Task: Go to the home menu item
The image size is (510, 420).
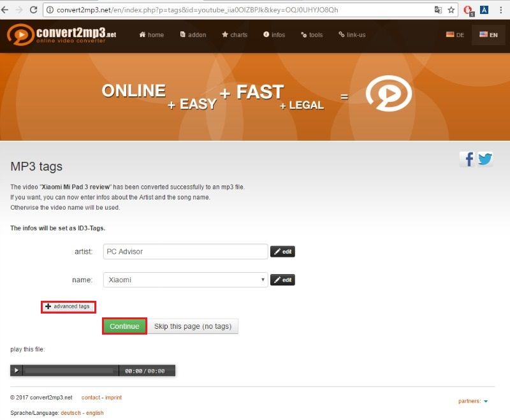Action: click(x=152, y=35)
